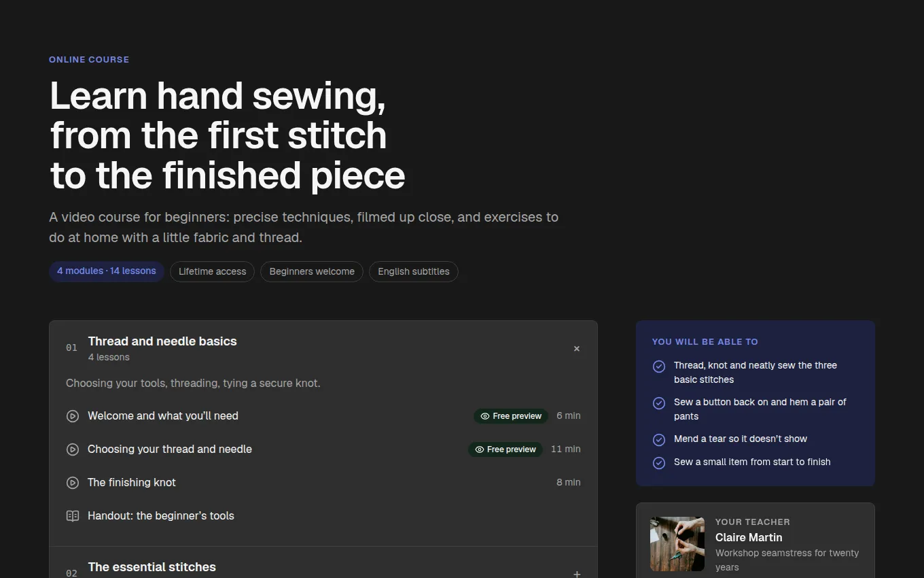Open The finishing knot lesson
Viewport: 924px width, 578px height.
pyautogui.click(x=323, y=483)
